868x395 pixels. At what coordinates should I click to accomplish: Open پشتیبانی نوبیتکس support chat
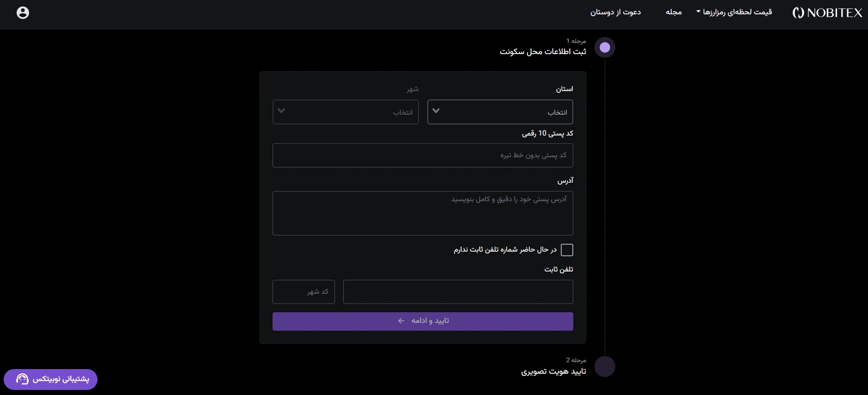50,379
